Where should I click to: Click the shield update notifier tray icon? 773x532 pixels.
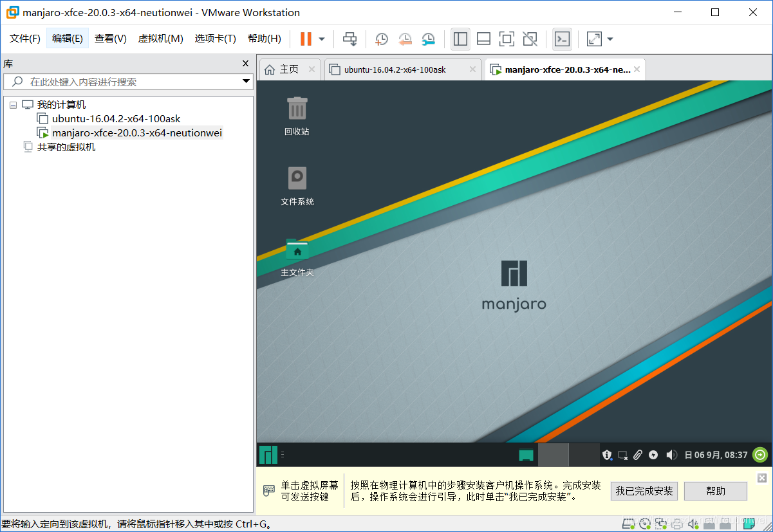point(607,455)
